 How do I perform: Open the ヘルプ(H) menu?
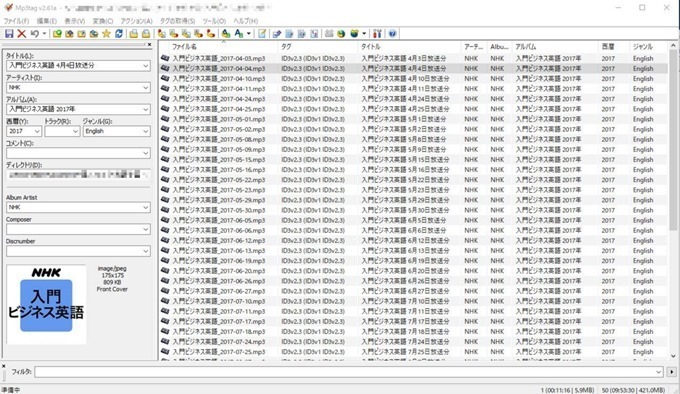click(x=246, y=21)
